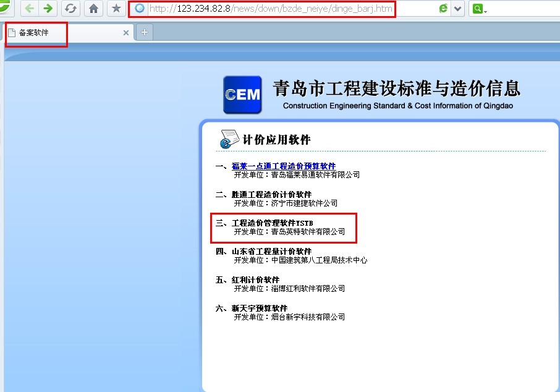This screenshot has width=560, height=392.
Task: Select 工程造价管理软件YSTB entry
Action: pyautogui.click(x=273, y=223)
